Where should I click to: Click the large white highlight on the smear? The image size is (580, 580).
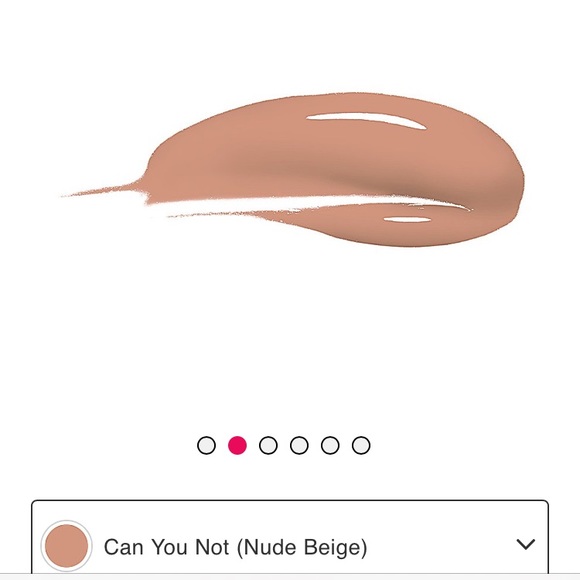366,121
